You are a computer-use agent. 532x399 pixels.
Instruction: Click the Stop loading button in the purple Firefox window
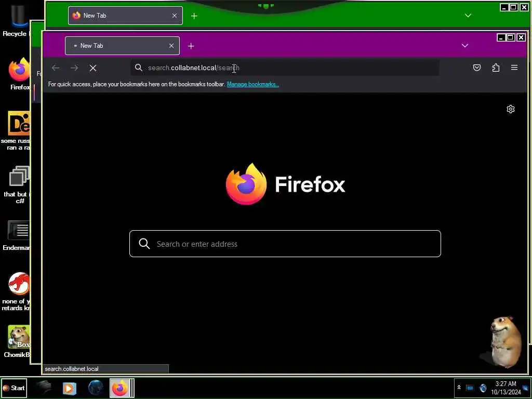click(92, 68)
